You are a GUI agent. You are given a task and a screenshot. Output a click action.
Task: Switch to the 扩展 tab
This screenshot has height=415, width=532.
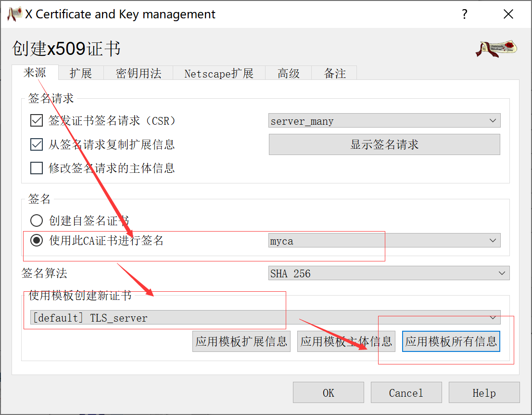(81, 73)
